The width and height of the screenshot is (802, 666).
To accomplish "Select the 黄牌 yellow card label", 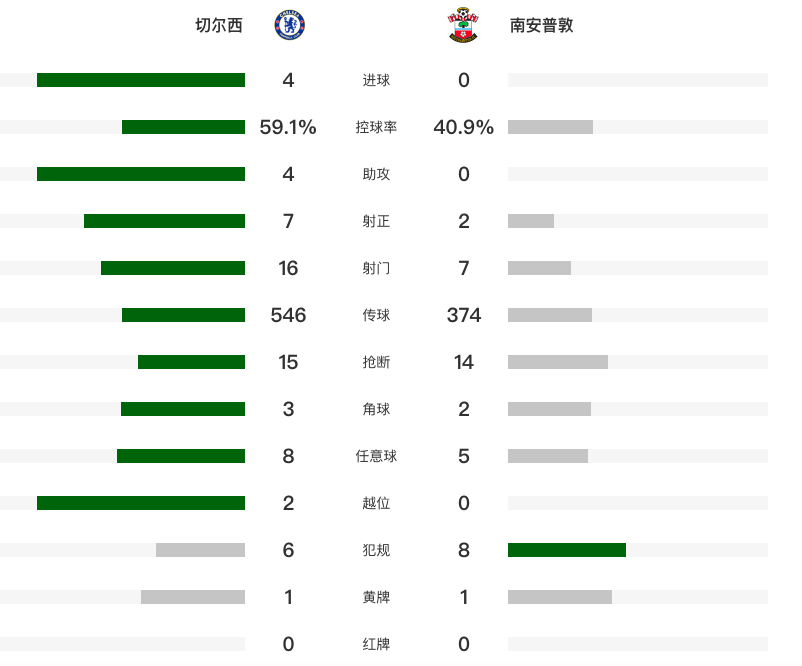I will [x=376, y=597].
